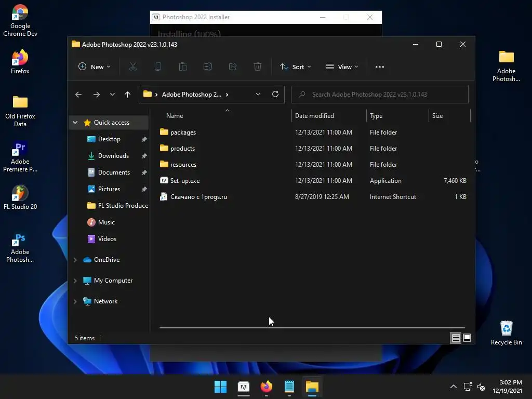Expand address bar history dropdown

(258, 95)
